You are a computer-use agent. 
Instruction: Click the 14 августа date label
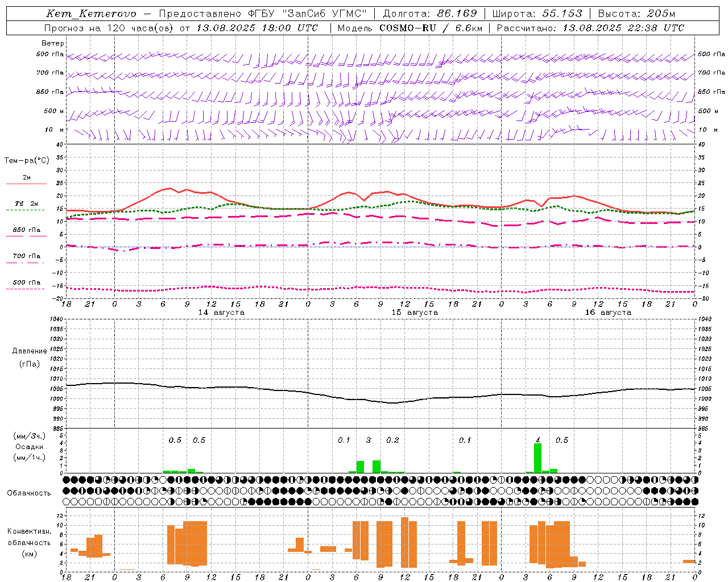pos(221,313)
